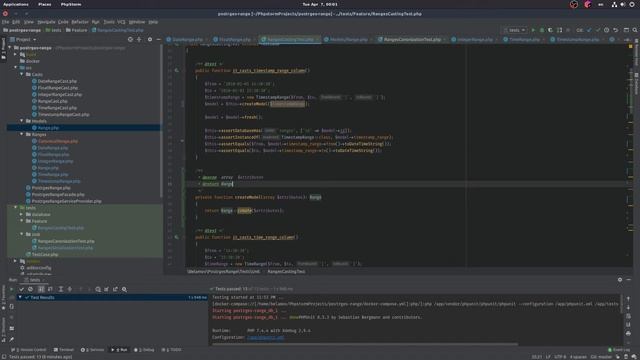The width and height of the screenshot is (640, 360).
Task: Collapse the src folder in project tree
Action: click(16, 67)
